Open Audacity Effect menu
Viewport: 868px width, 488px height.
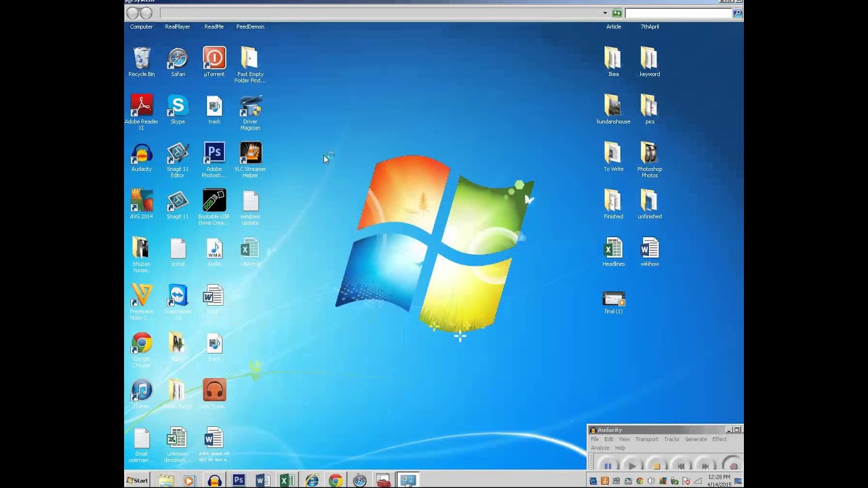point(719,439)
